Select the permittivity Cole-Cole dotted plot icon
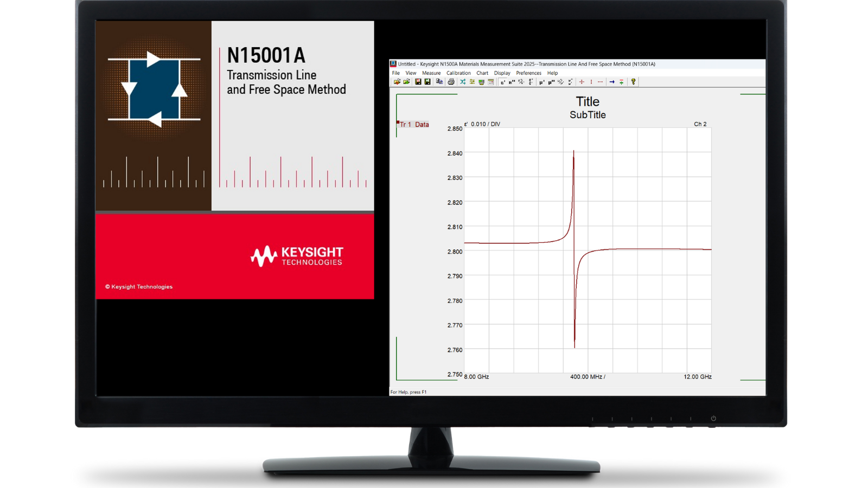The width and height of the screenshot is (868, 488). [531, 82]
